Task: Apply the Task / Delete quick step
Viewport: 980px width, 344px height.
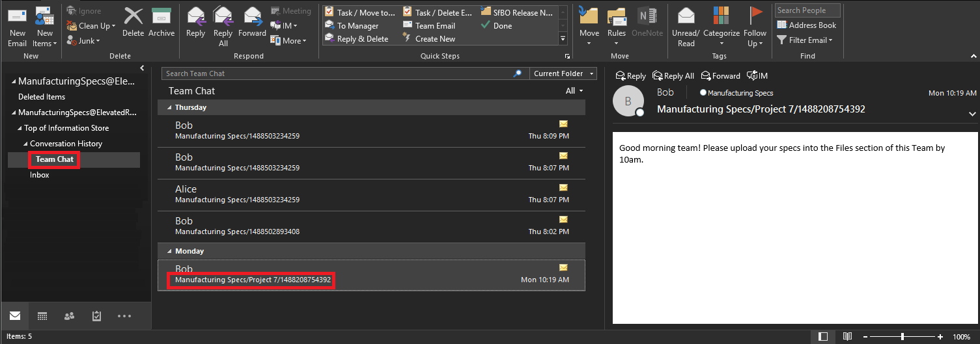Action: pos(438,12)
